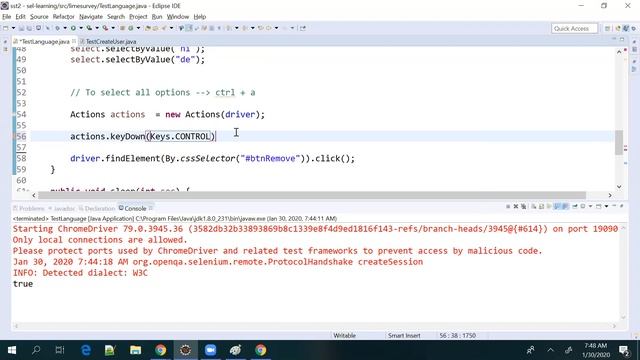The width and height of the screenshot is (640, 360).
Task: Click the Smart Insert status entry
Action: click(404, 336)
